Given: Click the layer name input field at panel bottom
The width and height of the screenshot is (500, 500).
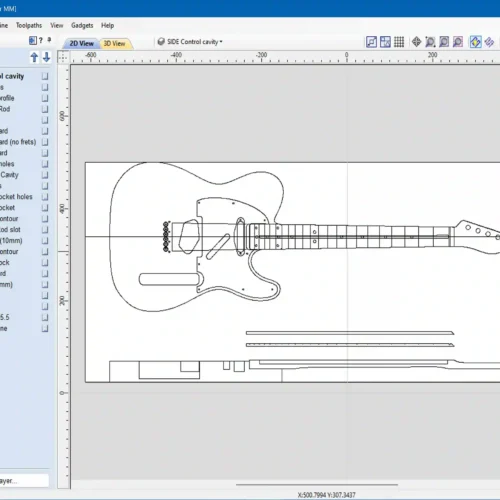Looking at the screenshot, I should click(x=24, y=481).
